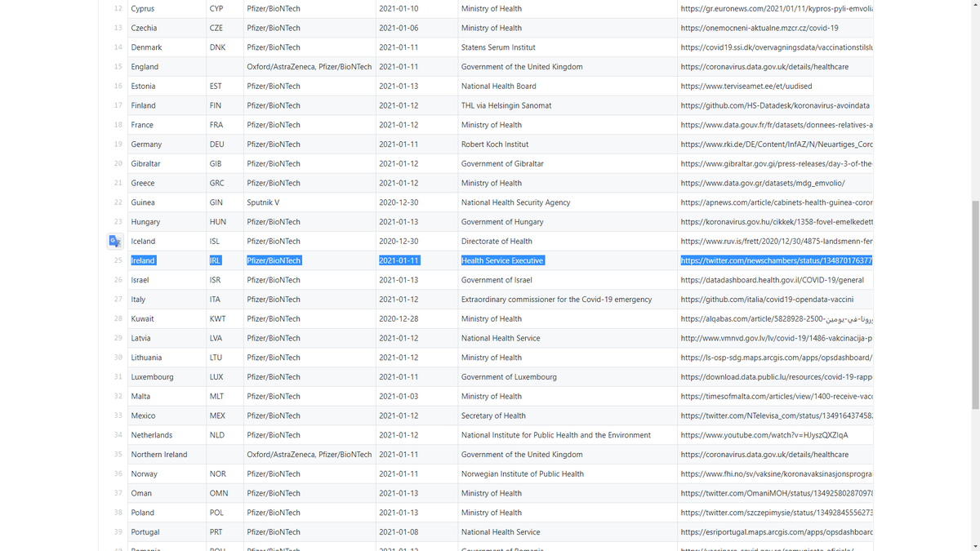Click the koronavirus.gov.hu URL

tap(776, 222)
